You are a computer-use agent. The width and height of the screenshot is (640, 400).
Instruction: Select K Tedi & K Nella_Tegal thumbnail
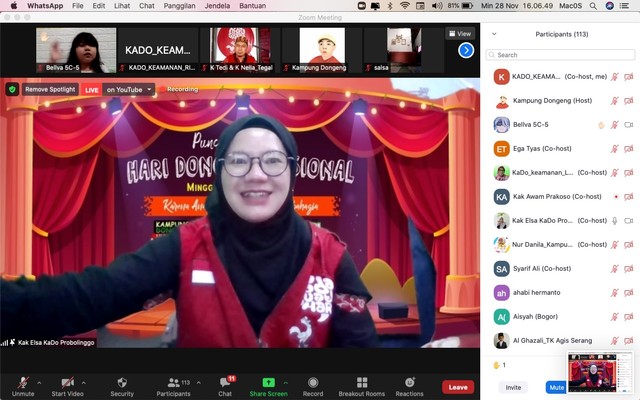240,50
